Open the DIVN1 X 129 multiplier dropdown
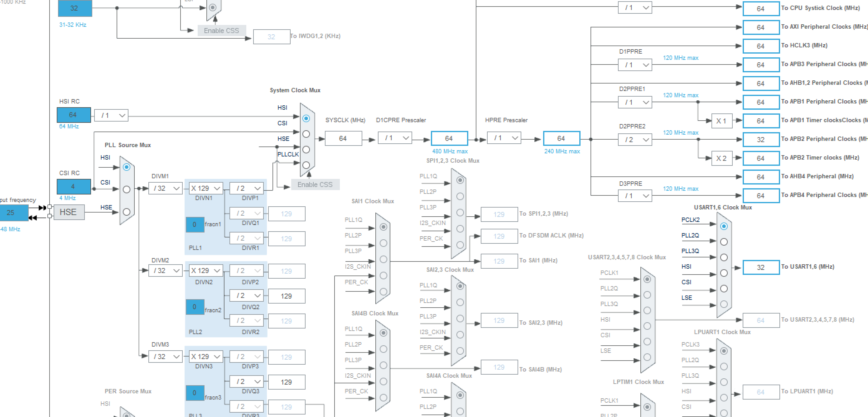This screenshot has width=868, height=417. 205,188
